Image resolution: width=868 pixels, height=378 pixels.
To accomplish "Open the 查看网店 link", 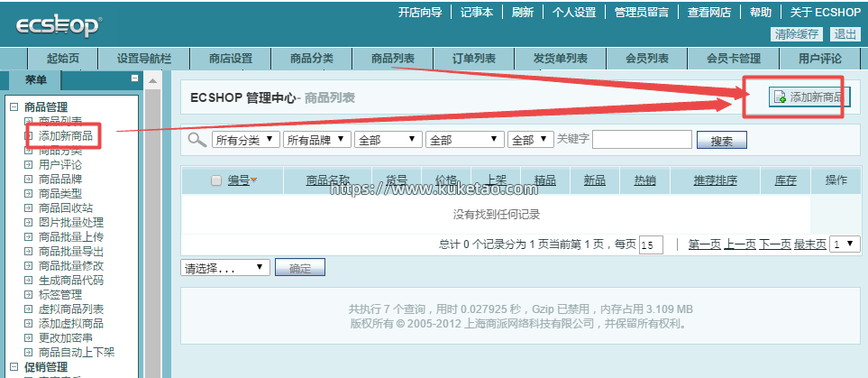I will (709, 13).
